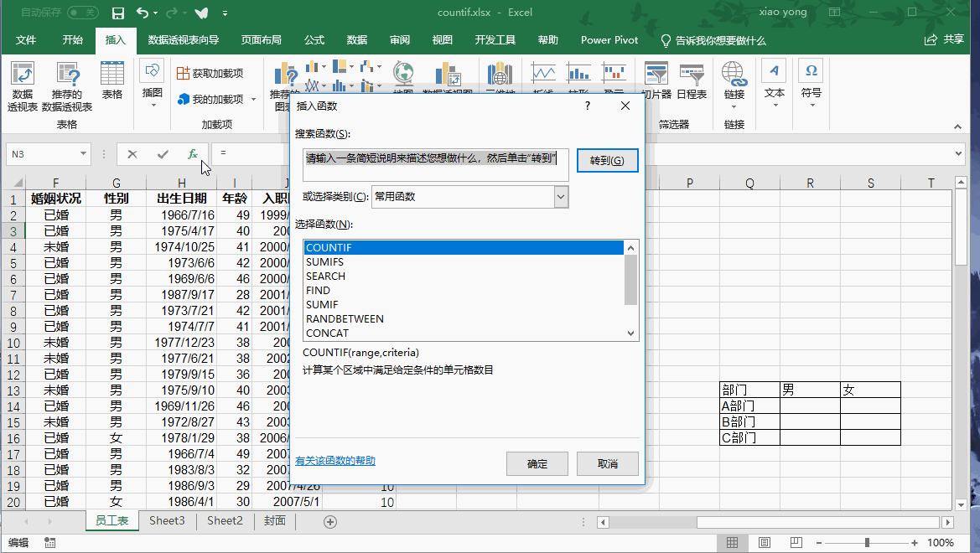This screenshot has width=980, height=553.
Task: Collapse the ribbon with the chevron
Action: pos(957,127)
